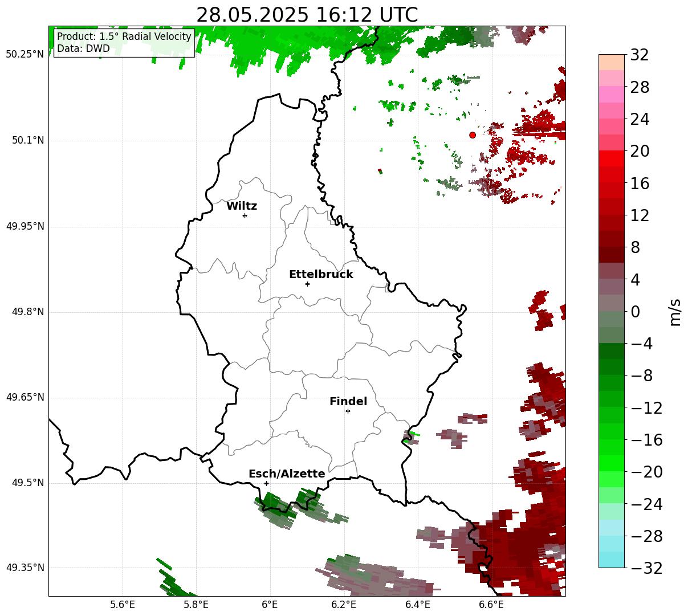This screenshot has width=688, height=616.
Task: Click the 49.35°N latitude tick label
Action: 25,568
